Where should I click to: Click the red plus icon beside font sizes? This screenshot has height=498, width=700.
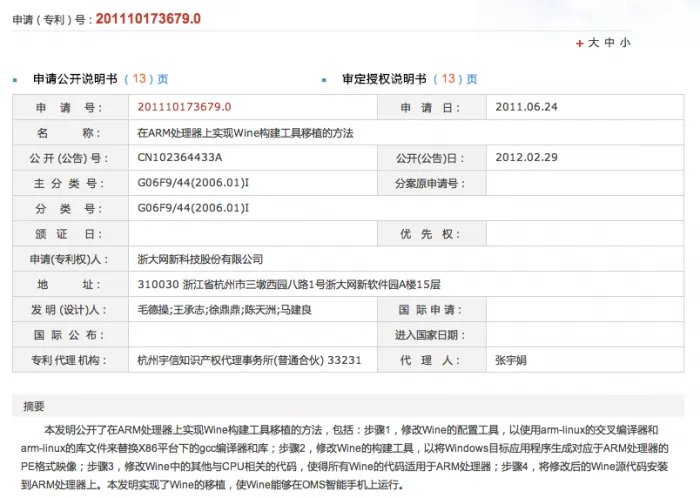[x=579, y=44]
